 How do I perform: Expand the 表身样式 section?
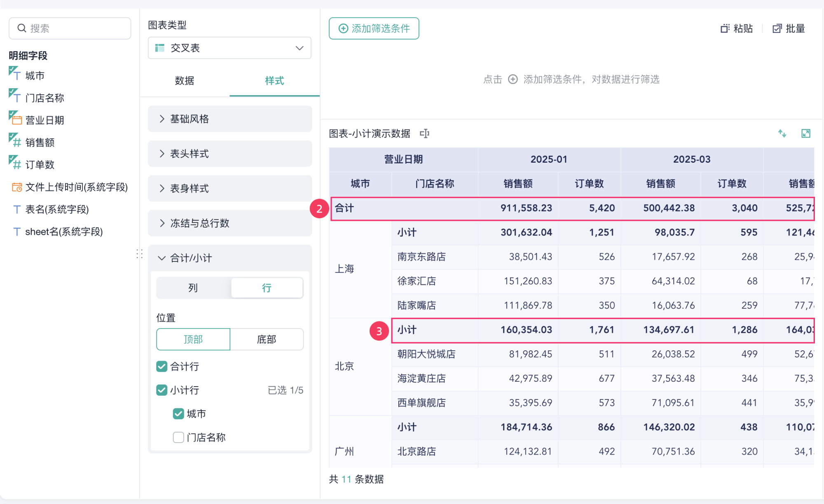click(230, 189)
